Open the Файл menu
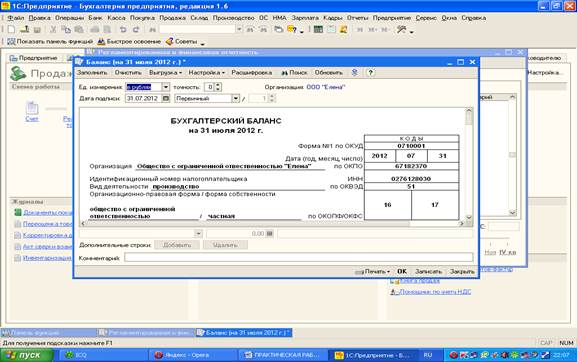Screen dimensions: 577x362 click(15, 18)
